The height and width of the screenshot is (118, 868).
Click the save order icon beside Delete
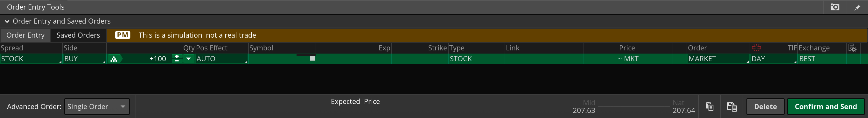(x=732, y=107)
